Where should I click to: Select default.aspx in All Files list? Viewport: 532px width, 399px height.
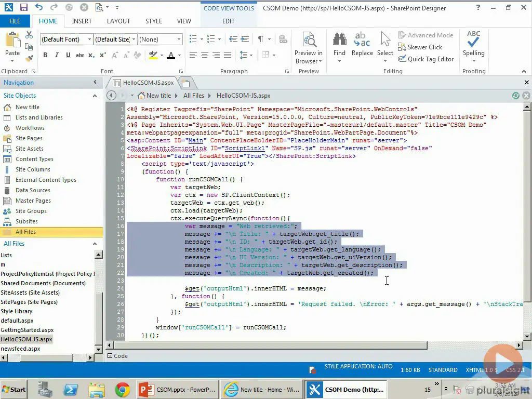(x=17, y=321)
